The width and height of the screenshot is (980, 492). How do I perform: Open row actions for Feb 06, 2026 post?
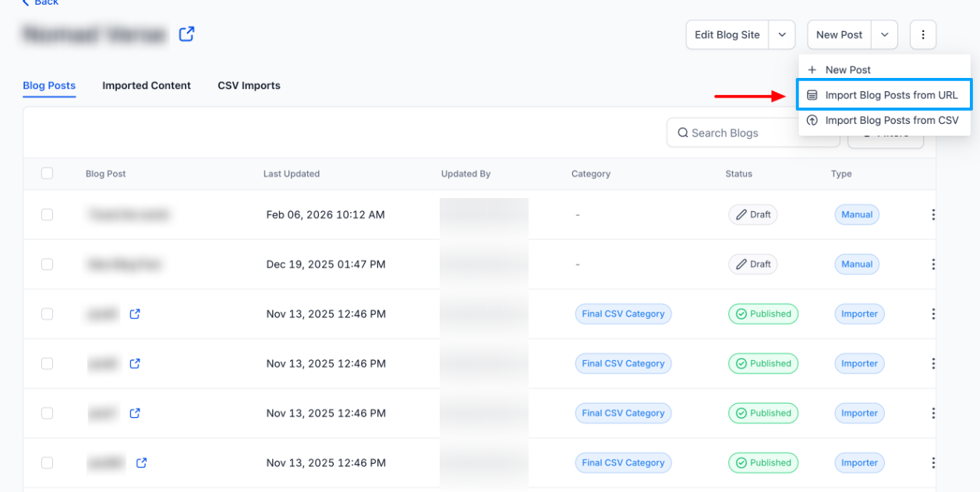(932, 214)
